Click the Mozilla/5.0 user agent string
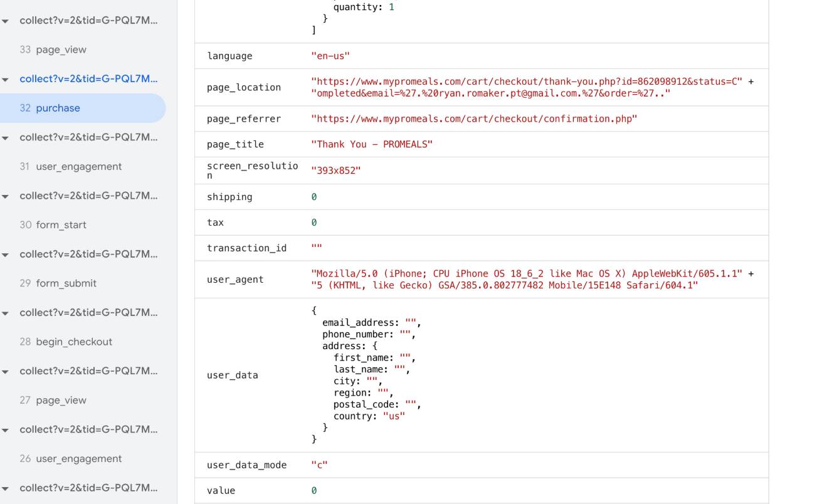817x504 pixels. tap(532, 280)
